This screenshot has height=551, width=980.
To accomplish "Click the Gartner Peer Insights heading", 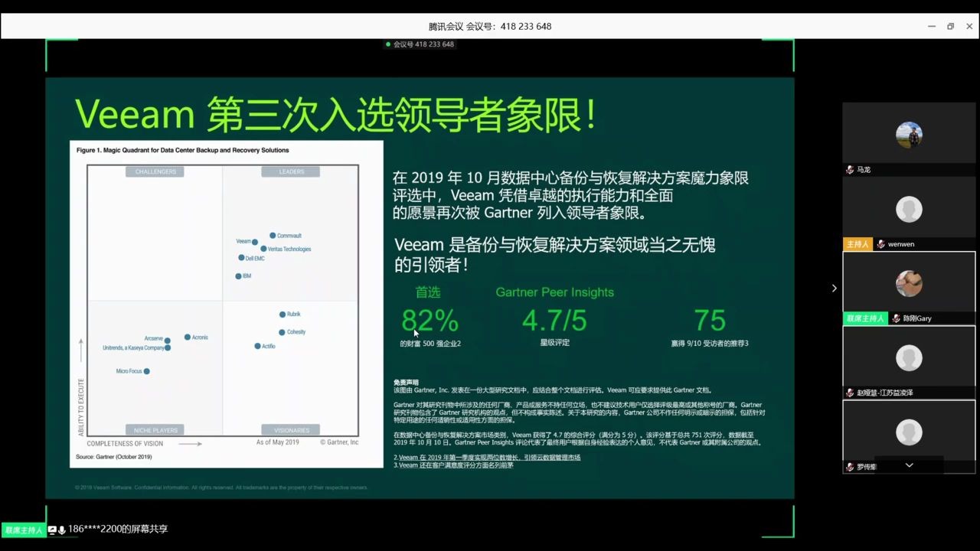I will [x=555, y=292].
